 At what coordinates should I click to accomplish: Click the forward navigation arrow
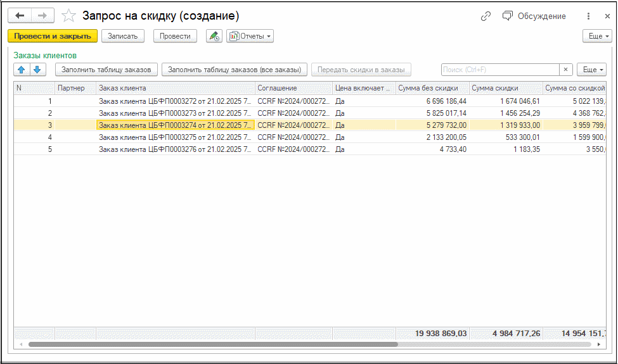point(42,16)
